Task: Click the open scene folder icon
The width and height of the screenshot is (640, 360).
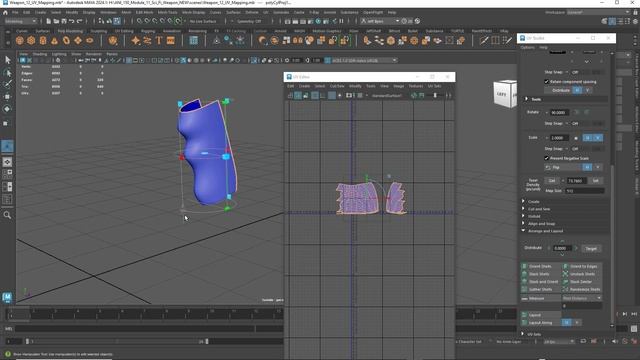Action: [56, 21]
